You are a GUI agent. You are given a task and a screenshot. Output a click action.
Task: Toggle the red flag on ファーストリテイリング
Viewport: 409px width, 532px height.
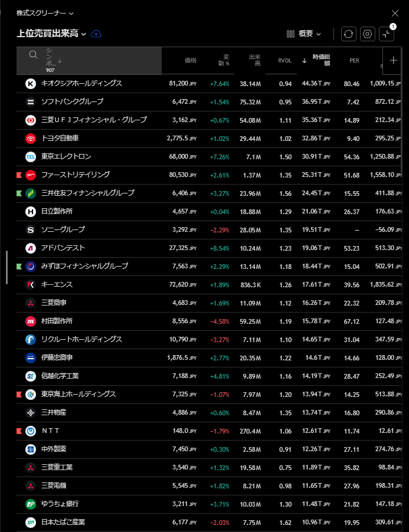click(19, 175)
